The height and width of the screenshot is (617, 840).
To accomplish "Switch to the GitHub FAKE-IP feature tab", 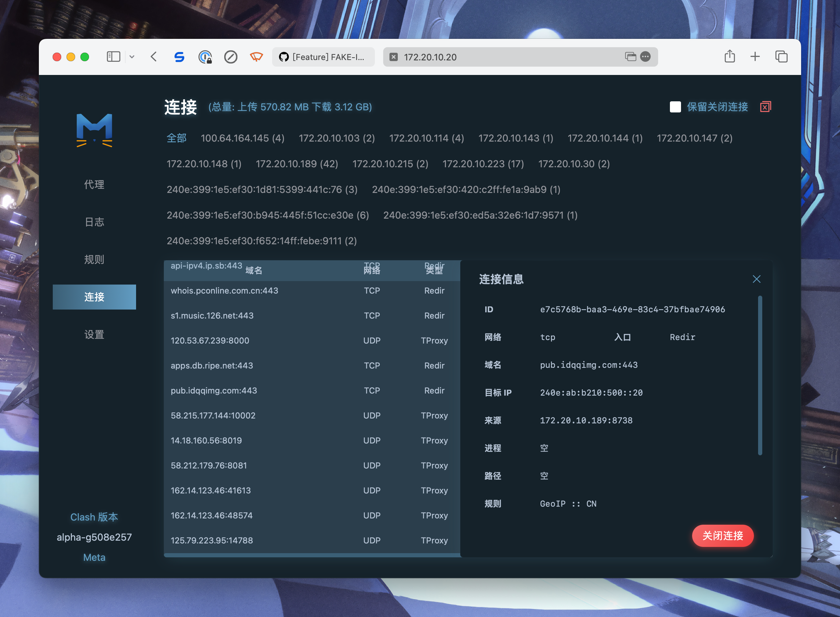I will pyautogui.click(x=324, y=57).
